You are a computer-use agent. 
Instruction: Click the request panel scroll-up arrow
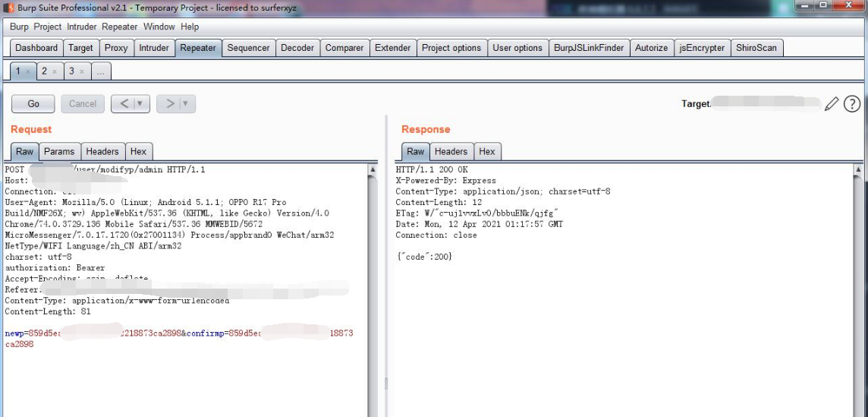coord(373,169)
